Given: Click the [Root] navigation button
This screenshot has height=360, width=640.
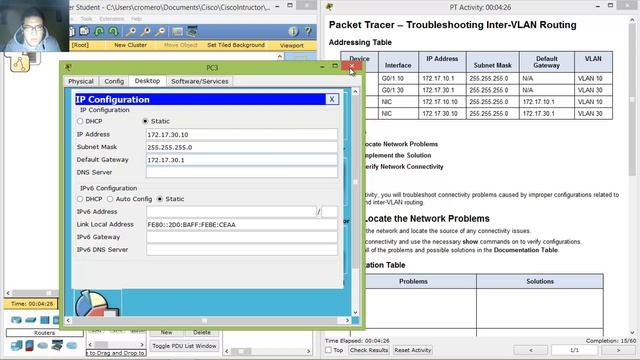Looking at the screenshot, I should click(x=80, y=45).
